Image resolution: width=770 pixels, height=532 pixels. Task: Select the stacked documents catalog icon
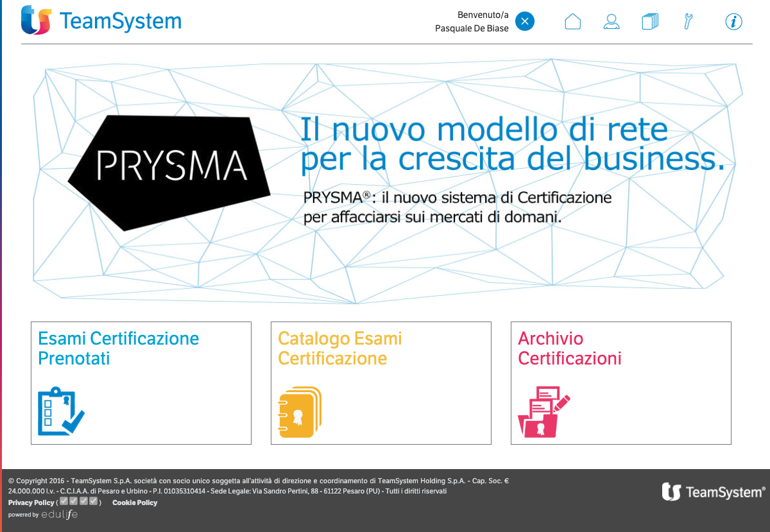point(649,21)
